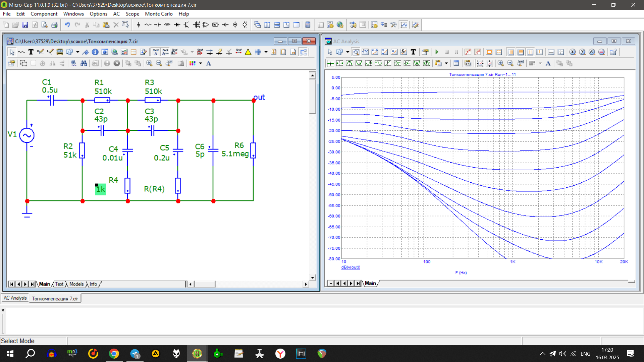The width and height of the screenshot is (644, 362).
Task: Toggle the grid display button
Action: [258, 52]
